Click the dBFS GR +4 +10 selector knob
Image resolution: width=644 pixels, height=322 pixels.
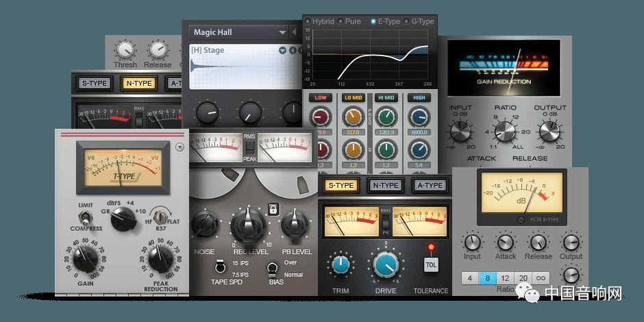[123, 219]
